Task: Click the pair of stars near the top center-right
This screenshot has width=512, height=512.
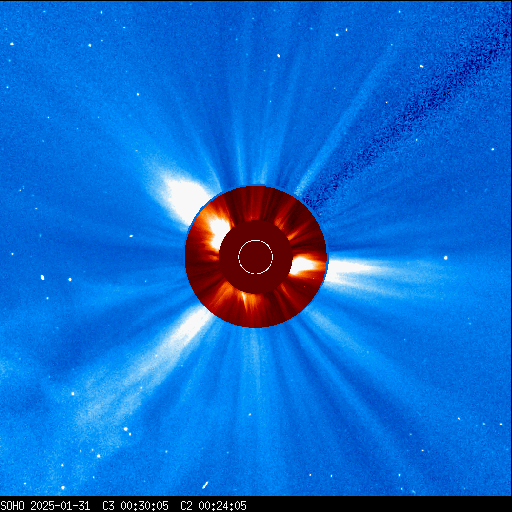Action: tap(342, 32)
